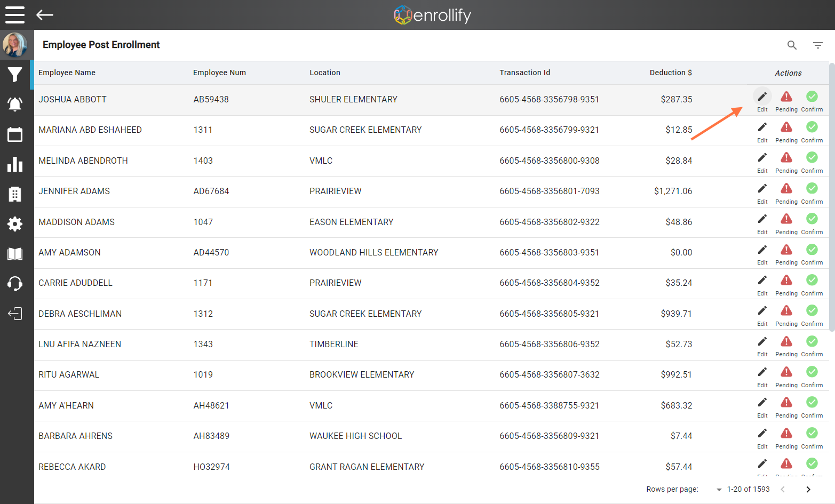Select the WOODLAND HILLS ELEMENTARY location cell
The width and height of the screenshot is (835, 504).
(374, 252)
